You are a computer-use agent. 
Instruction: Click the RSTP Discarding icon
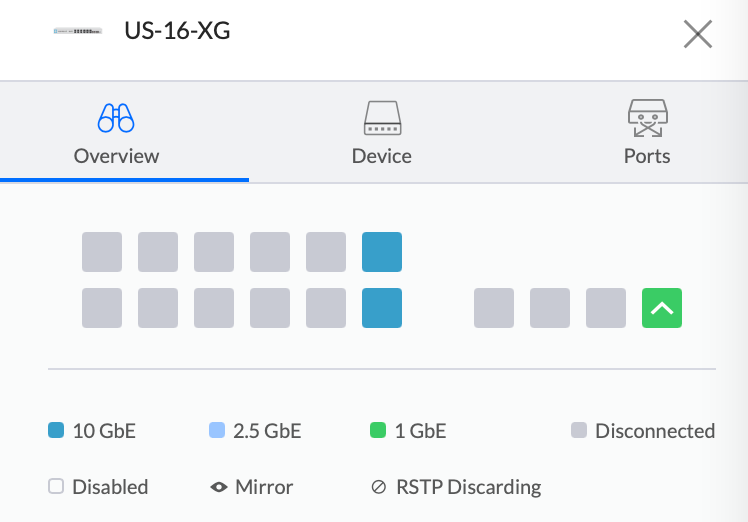379,488
